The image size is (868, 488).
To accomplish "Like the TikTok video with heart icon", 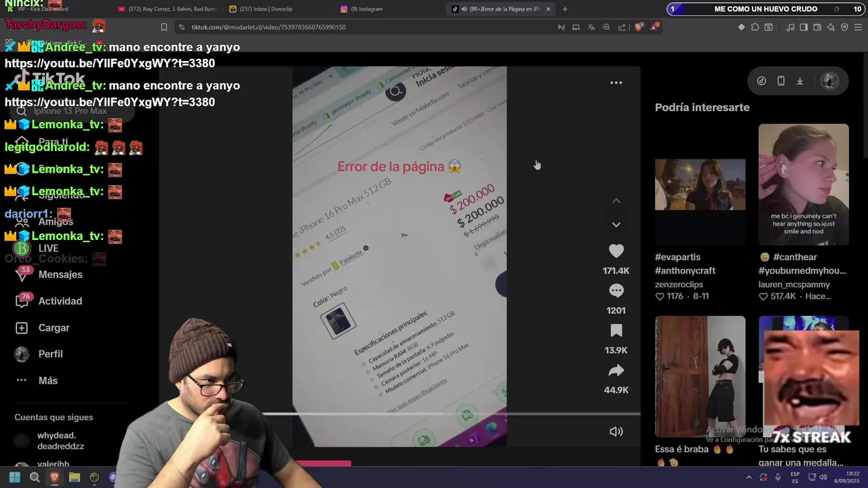I will tap(616, 251).
